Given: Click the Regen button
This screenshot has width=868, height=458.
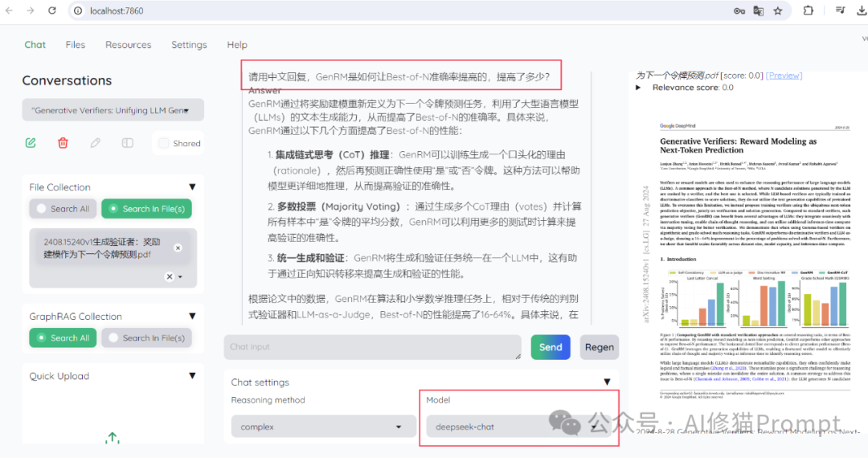Looking at the screenshot, I should (x=599, y=347).
